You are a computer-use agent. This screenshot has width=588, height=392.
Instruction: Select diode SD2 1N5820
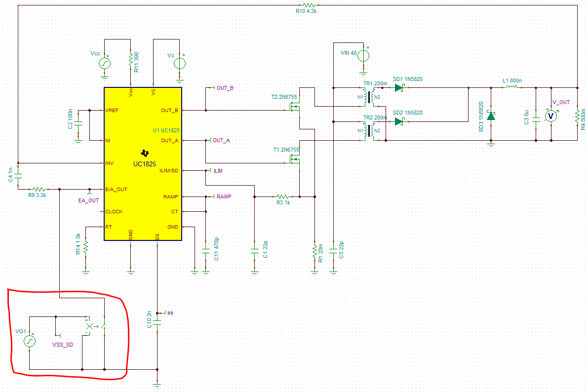400,121
